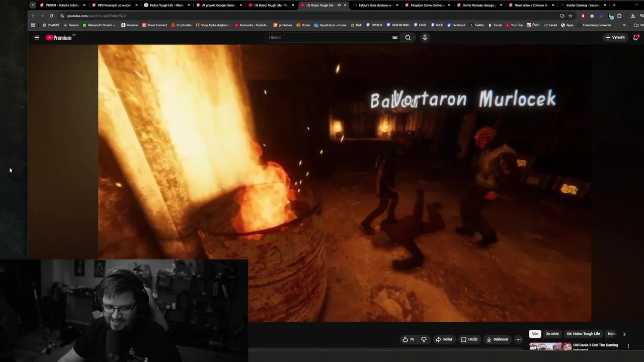Open a new browser tab
Screen dimensions: 644x362
pyautogui.click(x=614, y=5)
